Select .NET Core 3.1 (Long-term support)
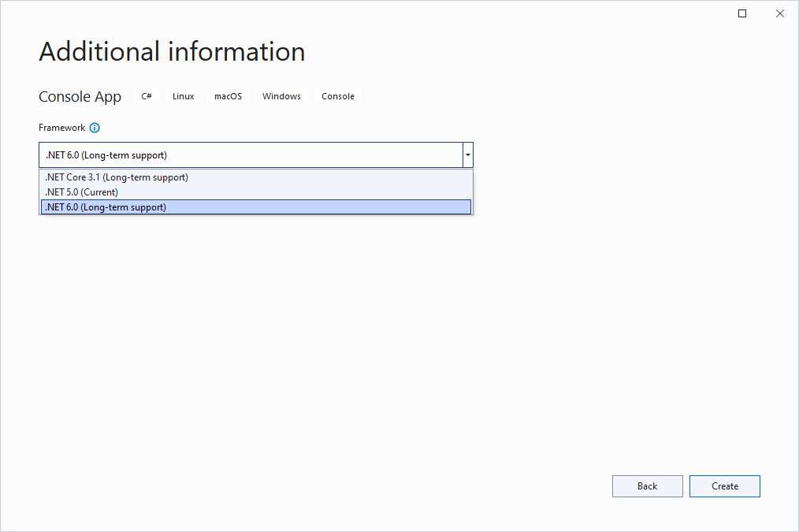799x532 pixels. click(117, 177)
